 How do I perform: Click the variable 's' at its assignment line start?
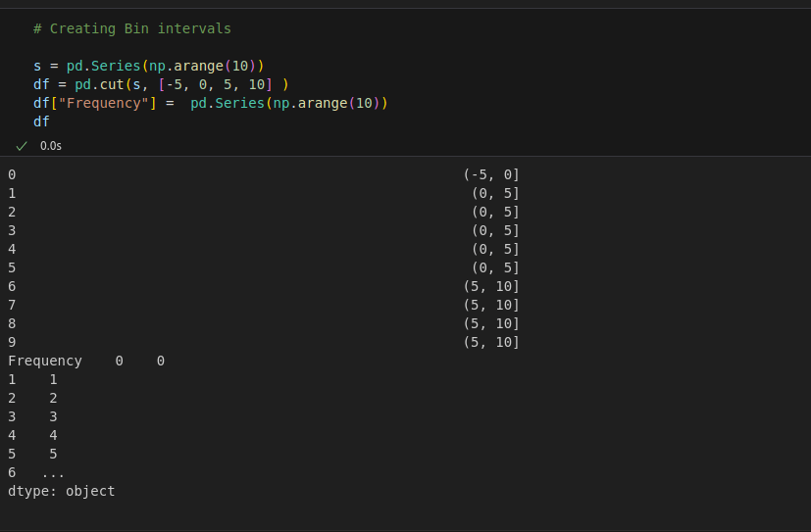(37, 66)
